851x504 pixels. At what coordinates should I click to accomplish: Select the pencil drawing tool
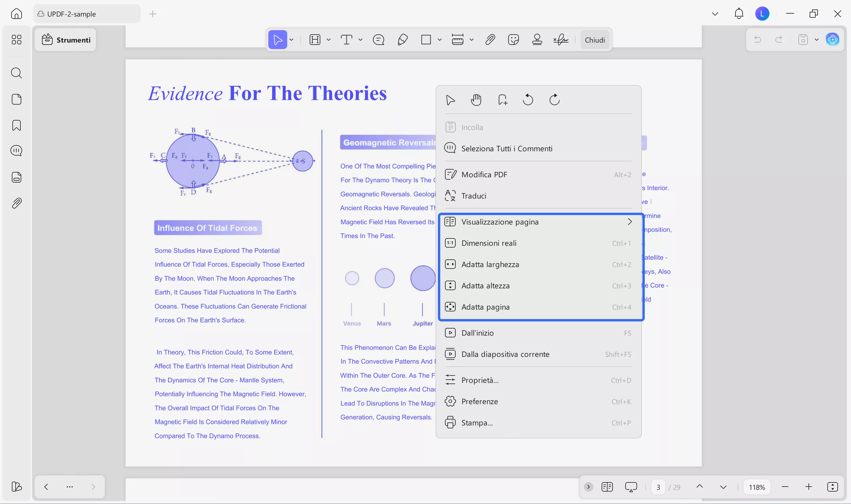pyautogui.click(x=402, y=40)
